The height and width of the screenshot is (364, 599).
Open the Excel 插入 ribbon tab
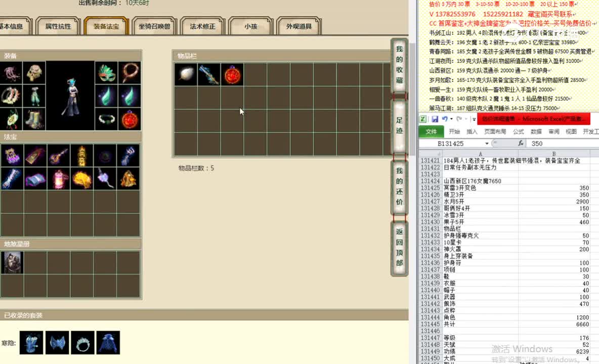coord(472,131)
